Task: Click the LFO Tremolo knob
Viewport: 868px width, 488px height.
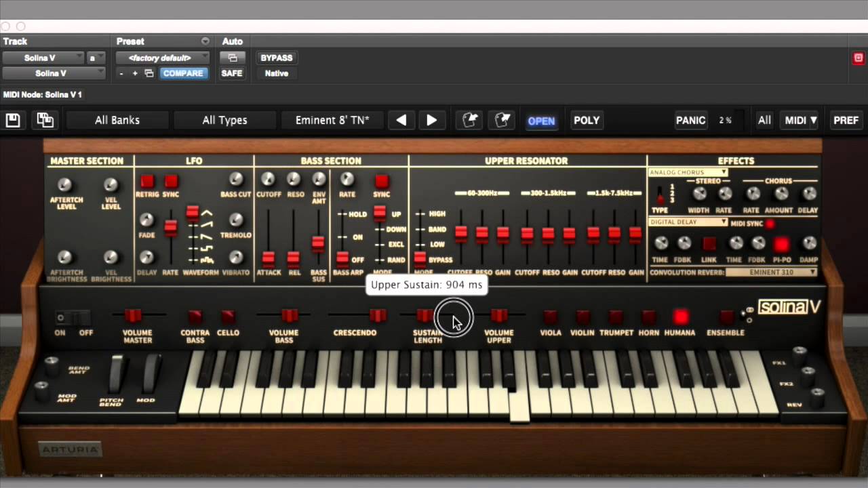Action: click(235, 220)
